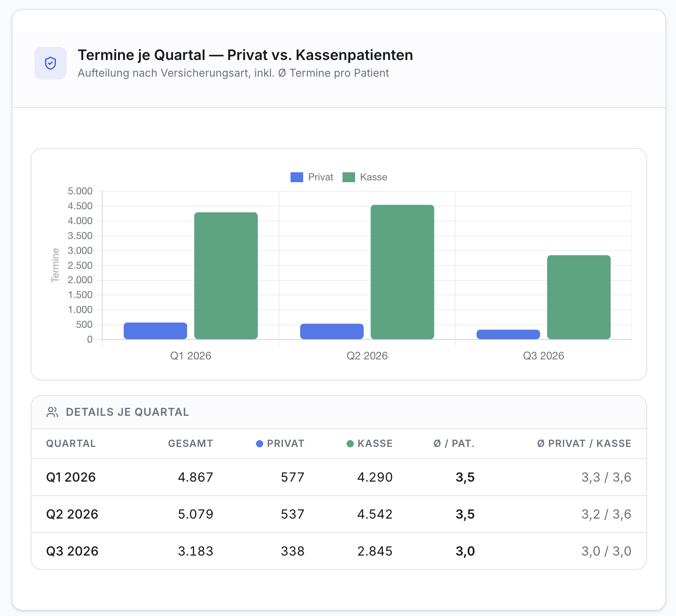676x616 pixels.
Task: Click the Privat value 338
Action: tap(293, 551)
